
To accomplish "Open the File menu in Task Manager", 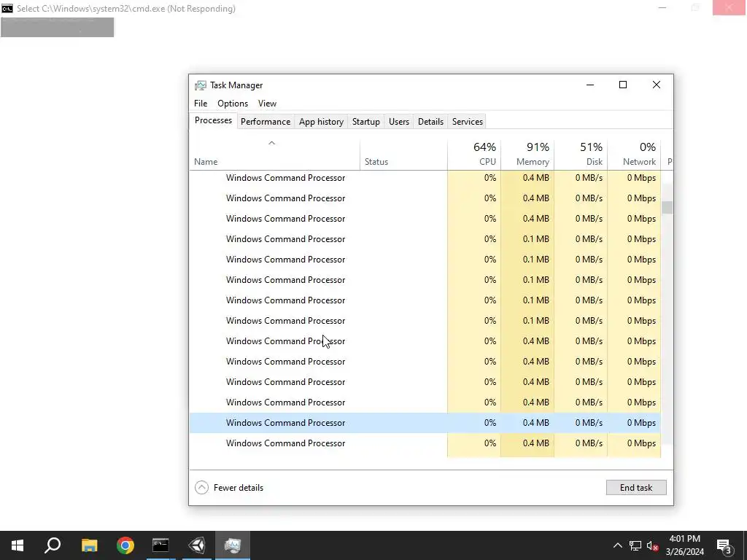I will tap(201, 104).
